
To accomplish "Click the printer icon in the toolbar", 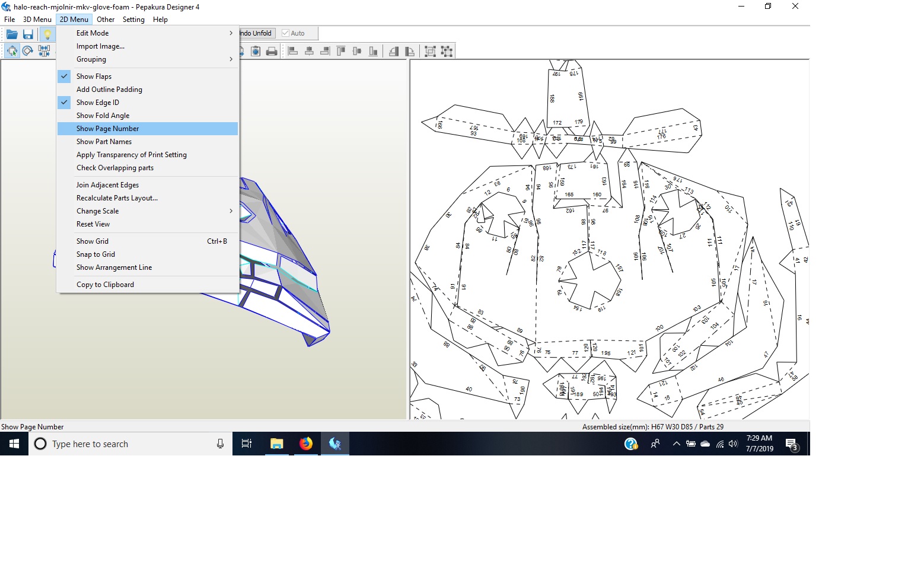I will tap(272, 51).
